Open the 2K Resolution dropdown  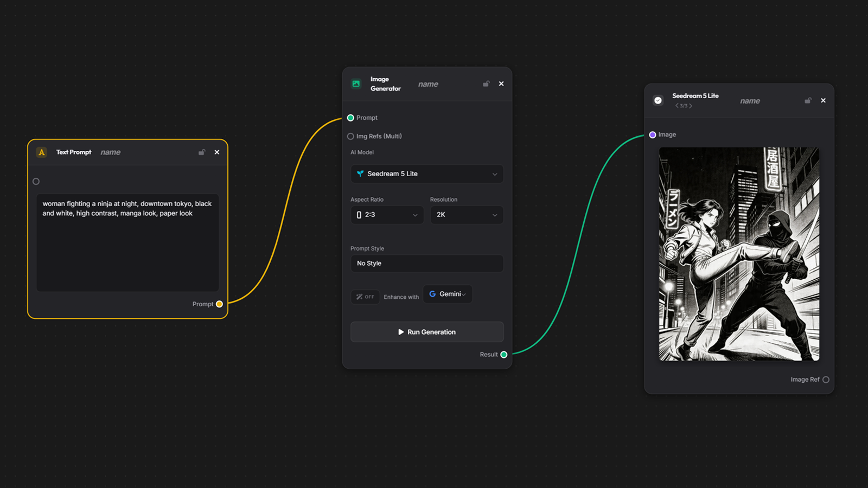(x=467, y=215)
